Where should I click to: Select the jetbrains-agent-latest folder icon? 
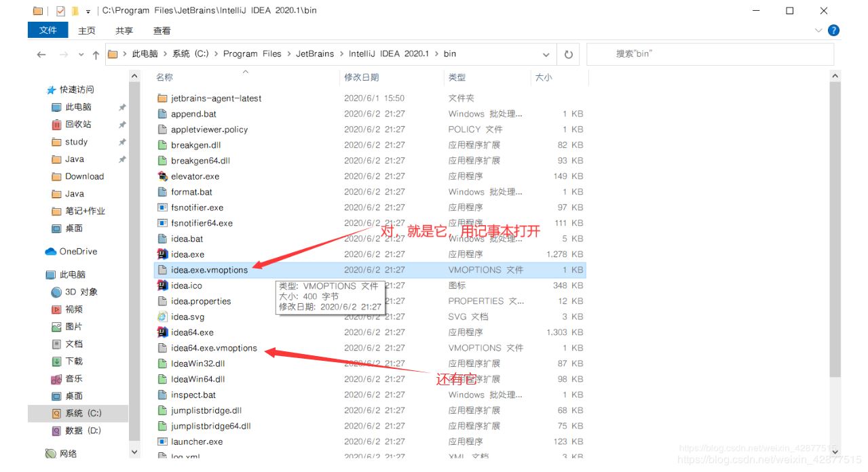click(x=162, y=98)
